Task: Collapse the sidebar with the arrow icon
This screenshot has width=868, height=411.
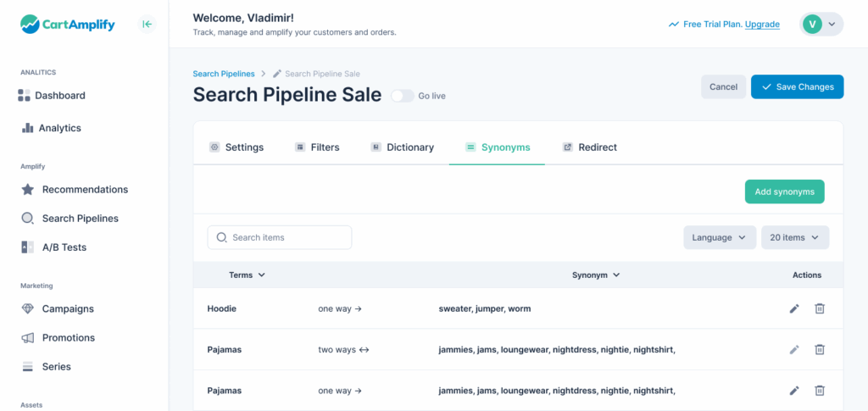Action: (x=147, y=25)
